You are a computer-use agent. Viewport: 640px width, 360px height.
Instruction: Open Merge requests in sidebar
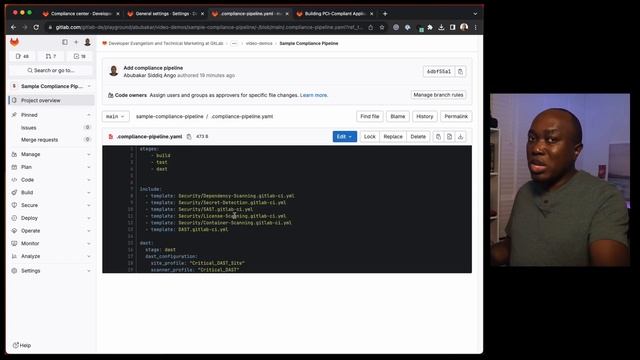(x=51, y=140)
